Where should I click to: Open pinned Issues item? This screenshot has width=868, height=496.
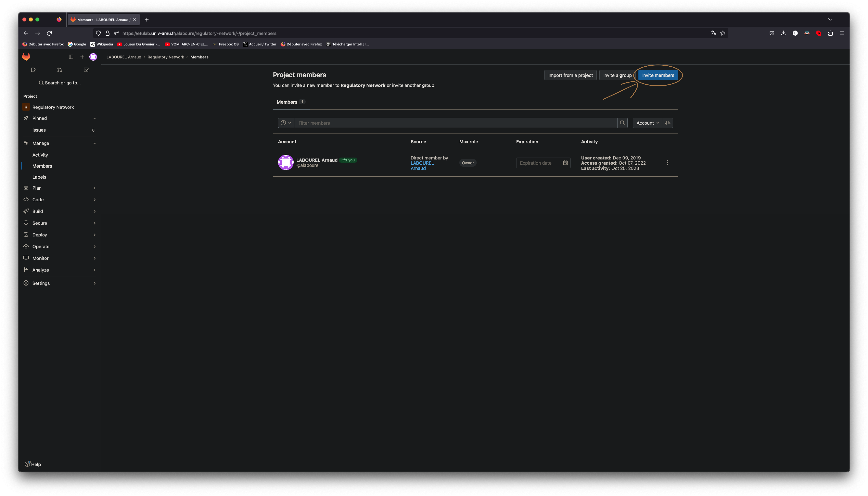pos(60,130)
